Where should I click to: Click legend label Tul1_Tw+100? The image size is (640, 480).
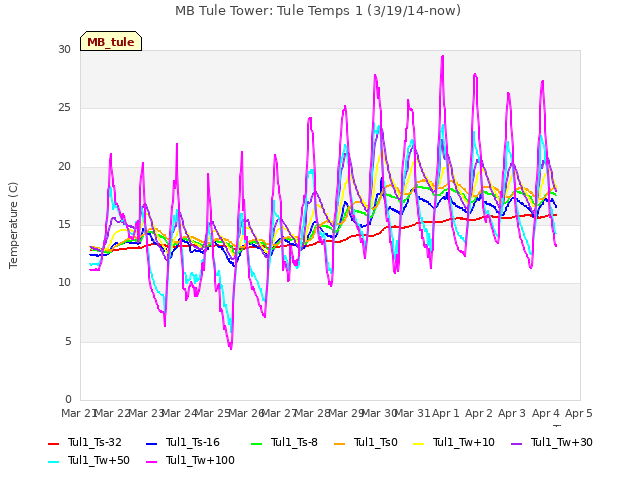click(200, 460)
